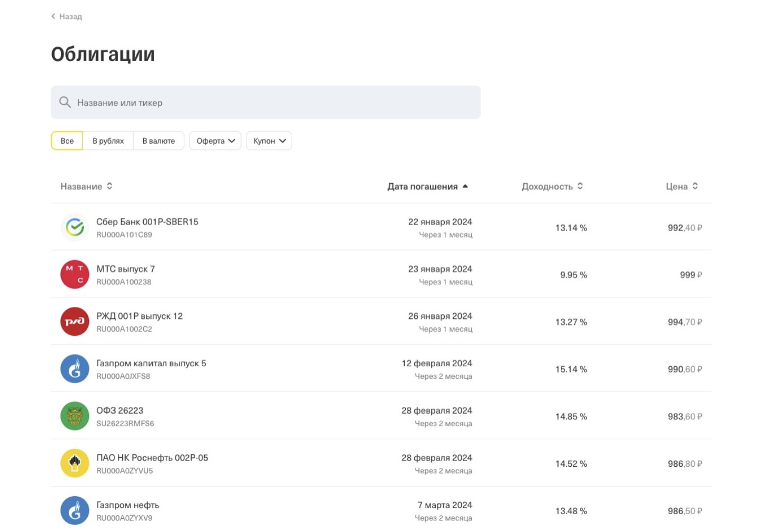Open the 'ПАО НК Роснефть 002P-05' bond
Viewport: 758px width, 532px height.
[x=152, y=458]
